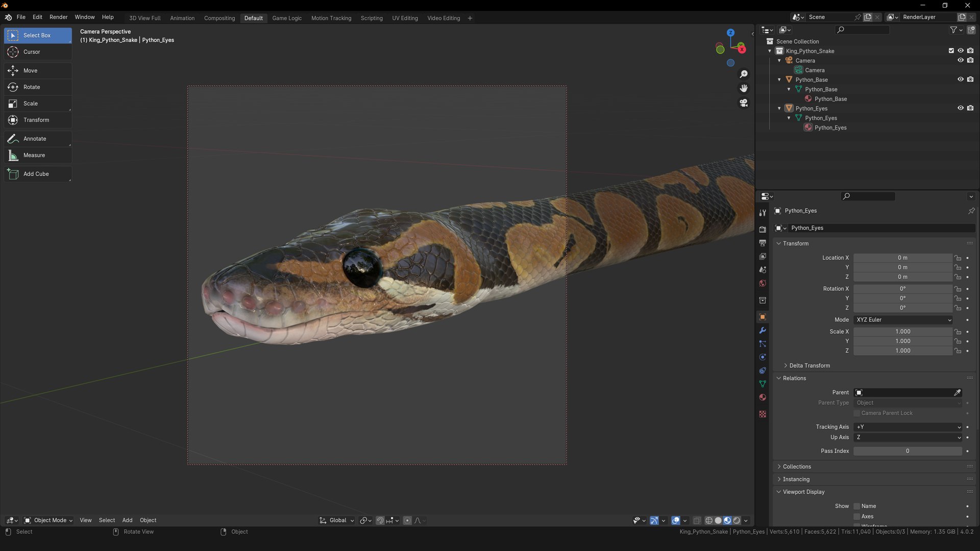The height and width of the screenshot is (551, 980).
Task: Click the Location X input field
Action: click(902, 258)
